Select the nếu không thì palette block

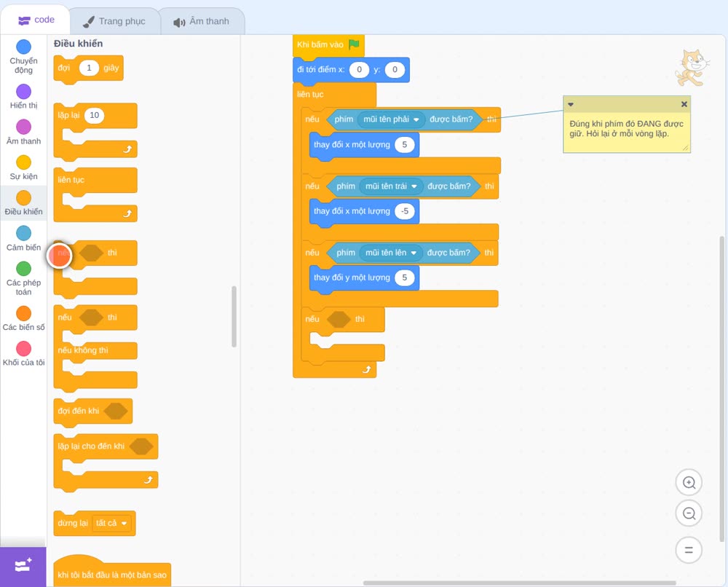(83, 350)
